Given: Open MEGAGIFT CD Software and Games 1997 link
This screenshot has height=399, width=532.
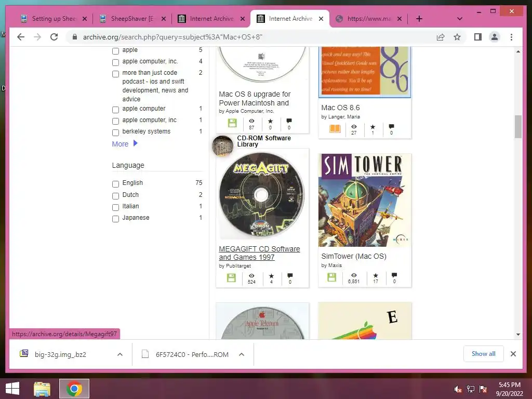Looking at the screenshot, I should click(259, 253).
